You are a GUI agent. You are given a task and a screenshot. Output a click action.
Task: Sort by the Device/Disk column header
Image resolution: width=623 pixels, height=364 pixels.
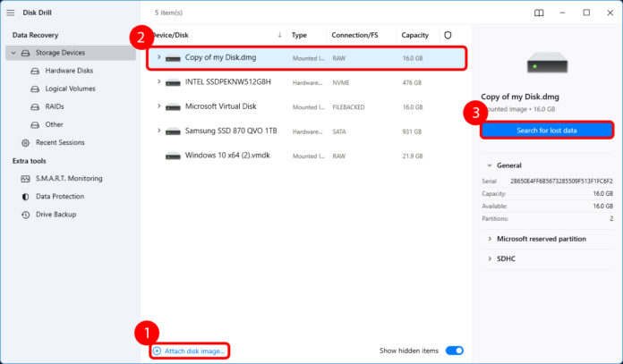click(x=170, y=35)
